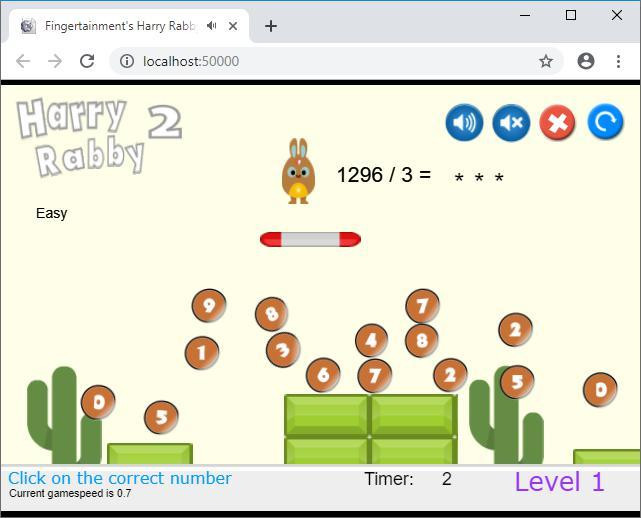Click the 5 ball overlapping the right cactus

point(517,382)
